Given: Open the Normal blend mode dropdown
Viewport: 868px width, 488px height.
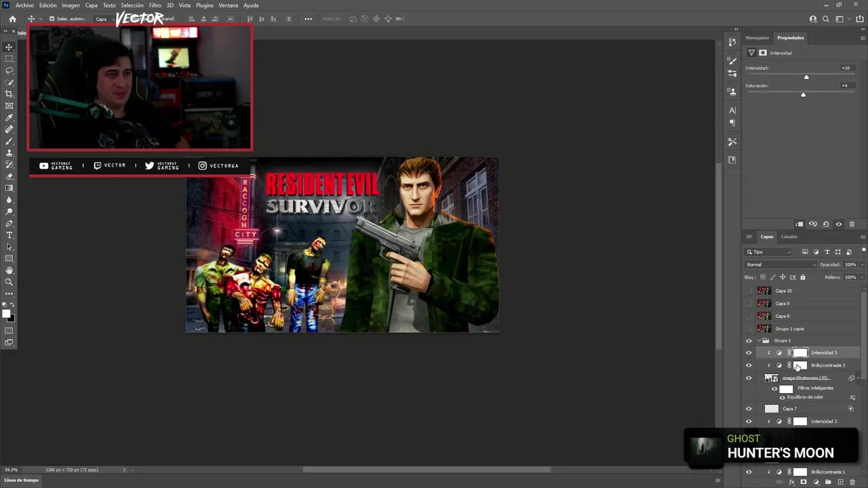Looking at the screenshot, I should point(781,264).
